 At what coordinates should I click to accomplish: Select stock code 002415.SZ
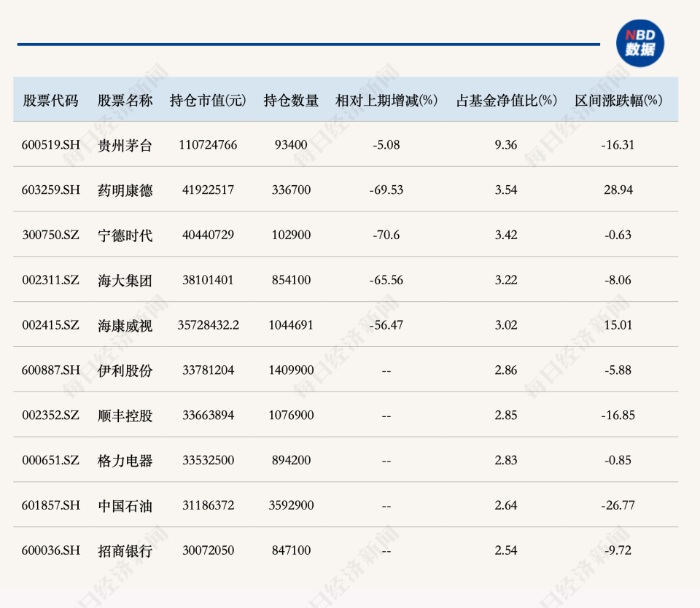pos(50,325)
